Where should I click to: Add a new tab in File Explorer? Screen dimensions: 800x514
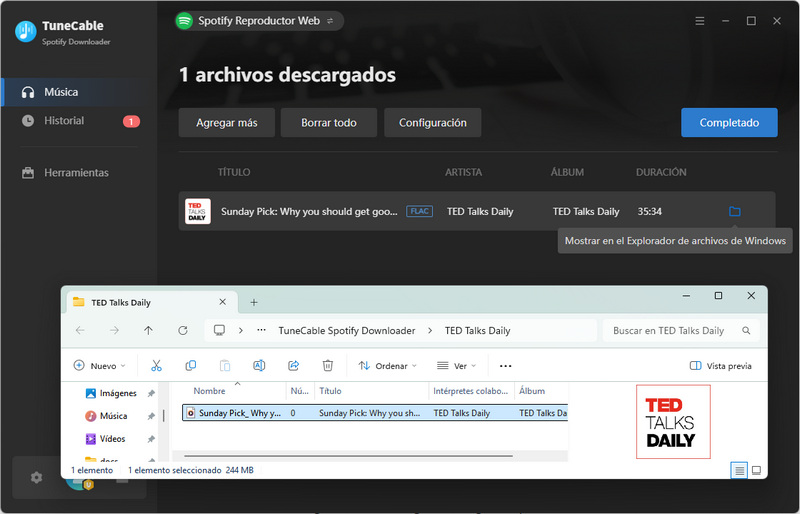pyautogui.click(x=254, y=303)
